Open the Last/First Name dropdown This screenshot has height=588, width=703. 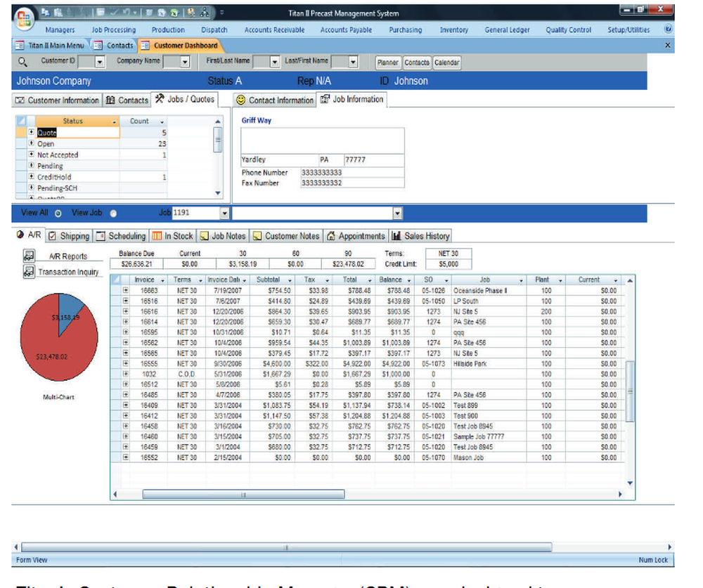point(354,62)
